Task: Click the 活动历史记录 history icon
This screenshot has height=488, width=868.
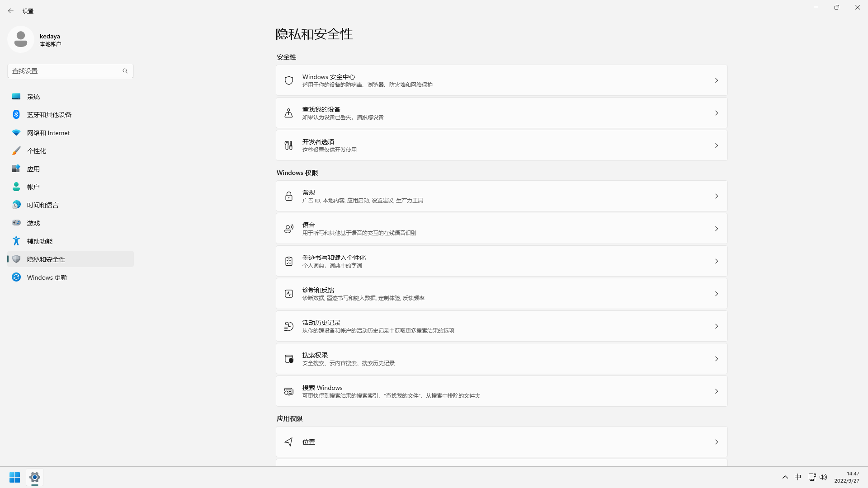Action: [x=289, y=326]
